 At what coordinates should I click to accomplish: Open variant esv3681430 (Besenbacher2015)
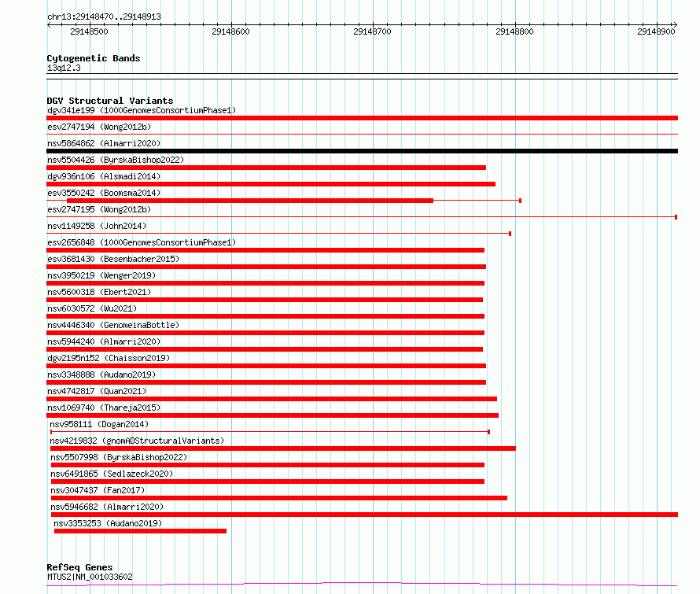(113, 259)
